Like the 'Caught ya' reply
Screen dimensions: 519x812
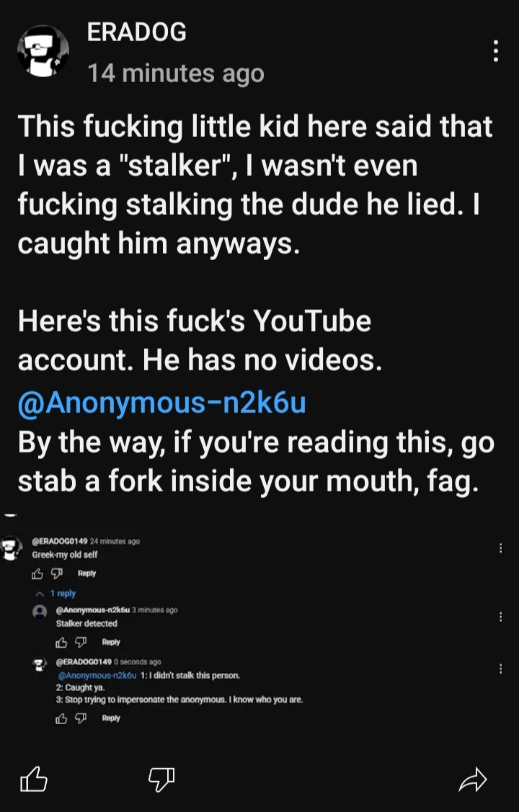pyautogui.click(x=61, y=718)
